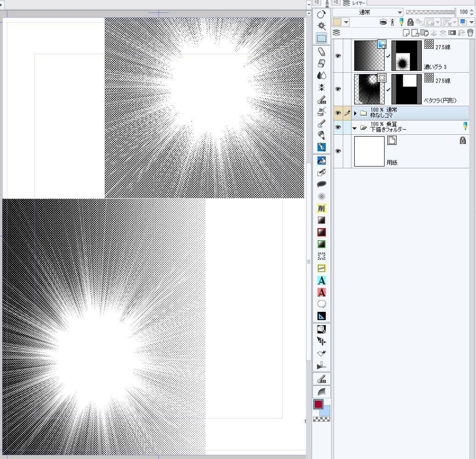The width and height of the screenshot is (476, 459).
Task: Click the new raster layer icon
Action: pyautogui.click(x=406, y=33)
